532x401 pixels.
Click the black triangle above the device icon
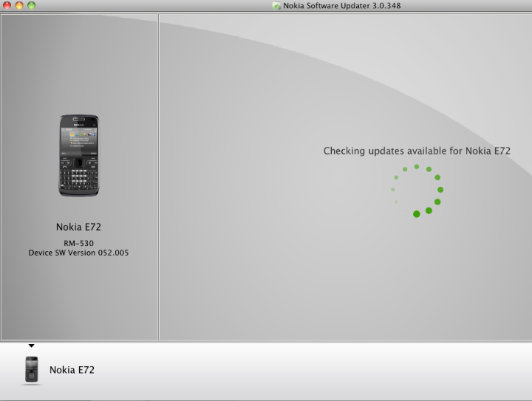pos(31,346)
